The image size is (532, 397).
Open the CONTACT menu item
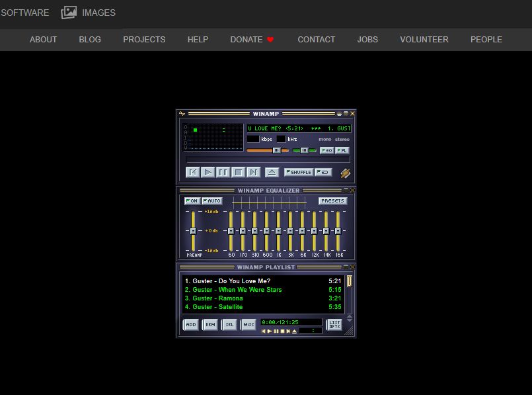tap(316, 40)
